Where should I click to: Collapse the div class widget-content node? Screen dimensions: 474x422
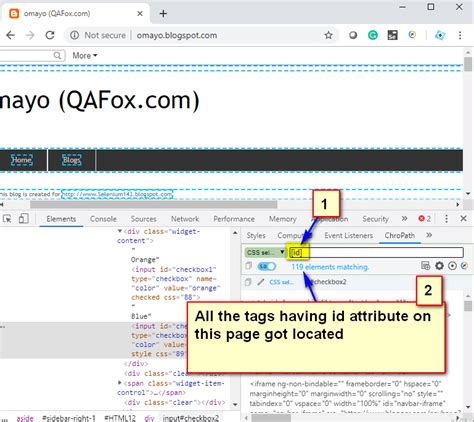[120, 231]
